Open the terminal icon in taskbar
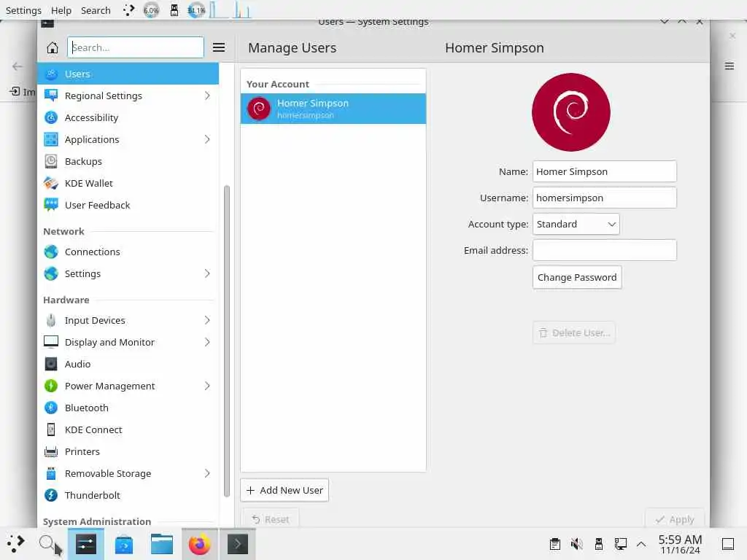This screenshot has height=560, width=747. tap(238, 544)
